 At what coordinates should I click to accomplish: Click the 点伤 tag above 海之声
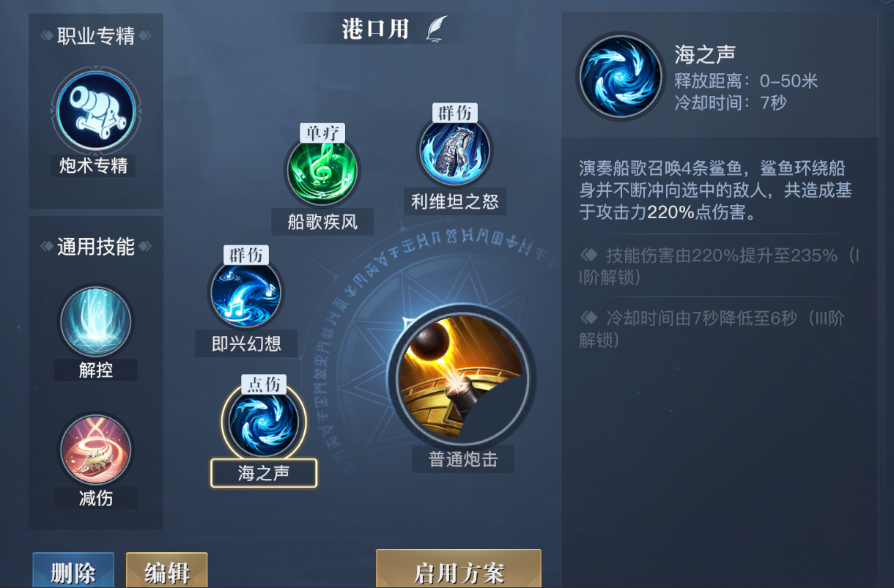[264, 384]
